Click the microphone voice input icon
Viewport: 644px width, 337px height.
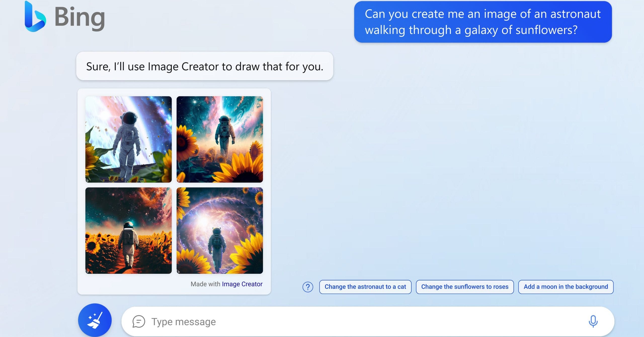[x=593, y=321]
